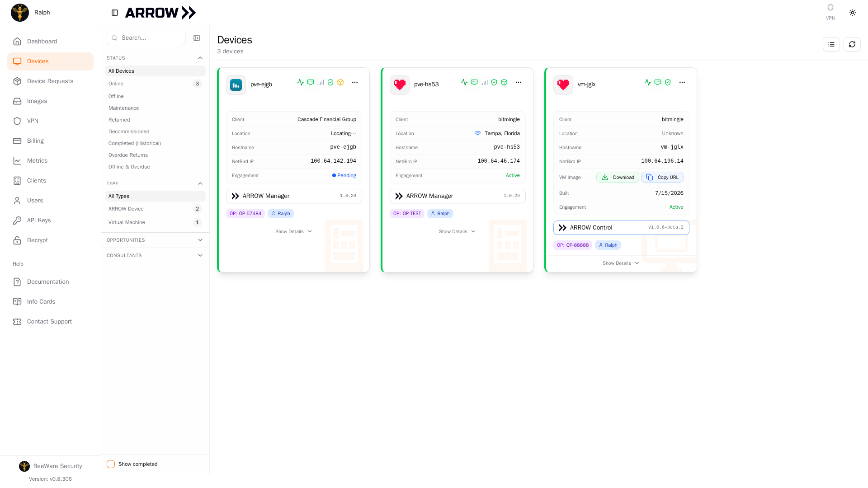Open the more options menu on pve-hs53

pos(519,82)
